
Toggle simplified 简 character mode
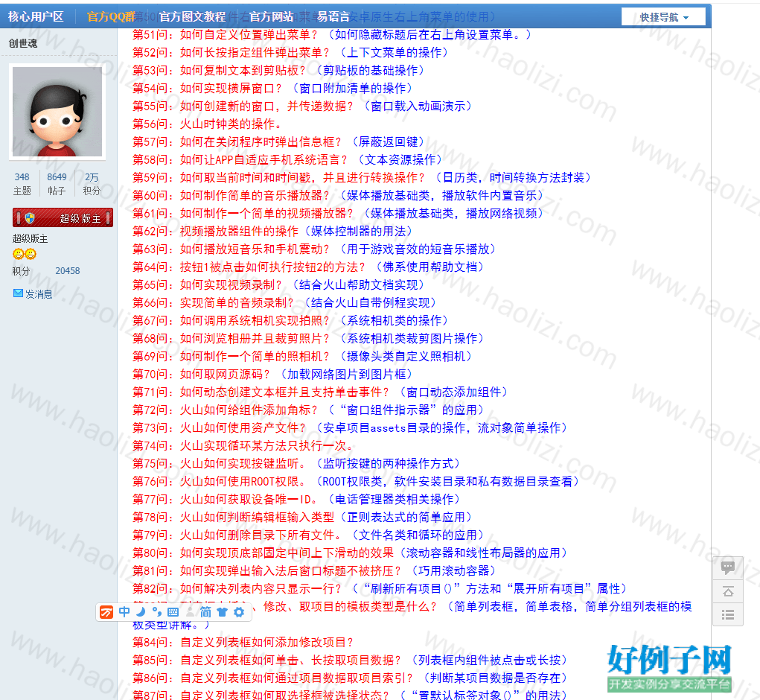coord(205,612)
